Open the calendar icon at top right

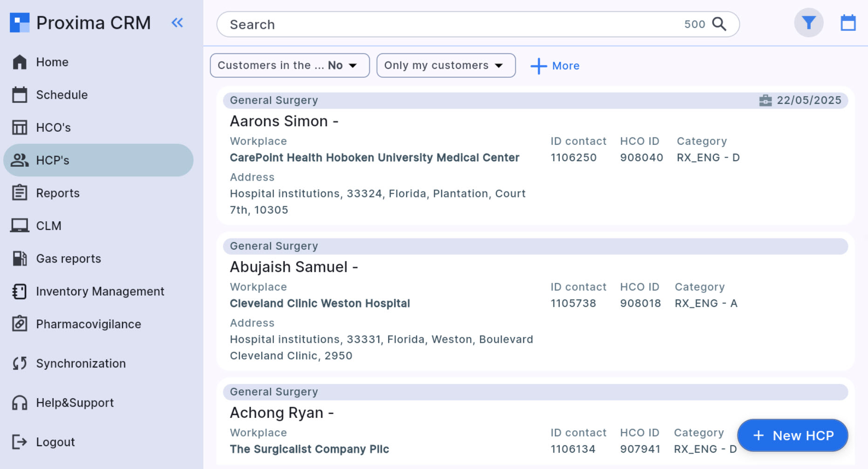click(847, 23)
